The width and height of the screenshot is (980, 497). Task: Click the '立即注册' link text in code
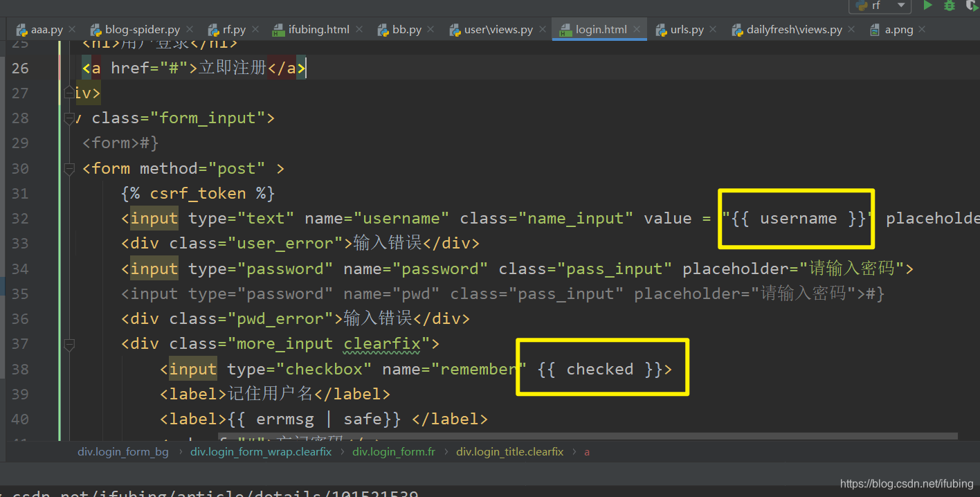233,68
